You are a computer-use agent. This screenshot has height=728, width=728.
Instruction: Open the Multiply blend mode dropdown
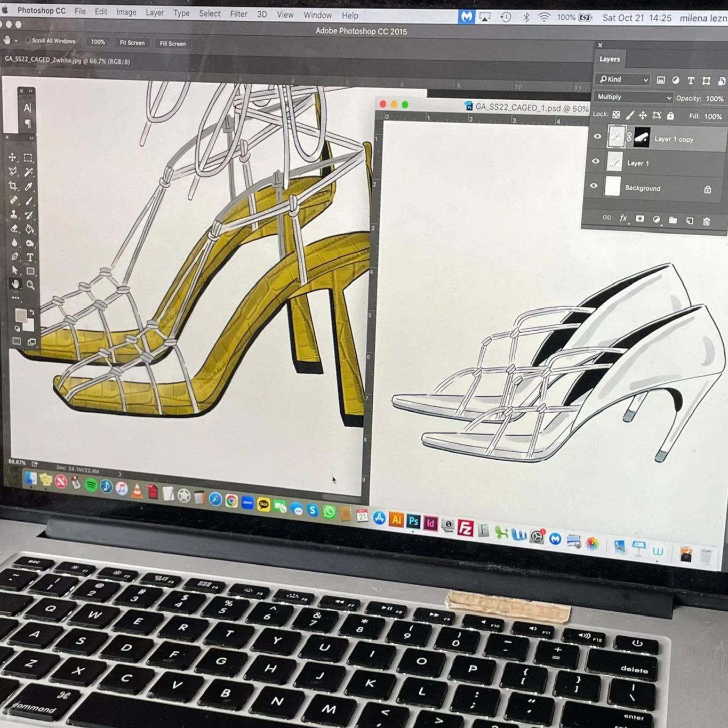coord(633,97)
